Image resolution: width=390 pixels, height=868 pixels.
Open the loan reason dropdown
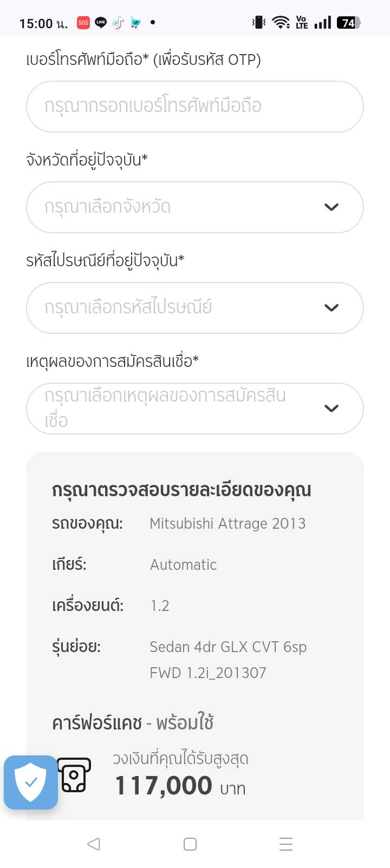(x=179, y=409)
